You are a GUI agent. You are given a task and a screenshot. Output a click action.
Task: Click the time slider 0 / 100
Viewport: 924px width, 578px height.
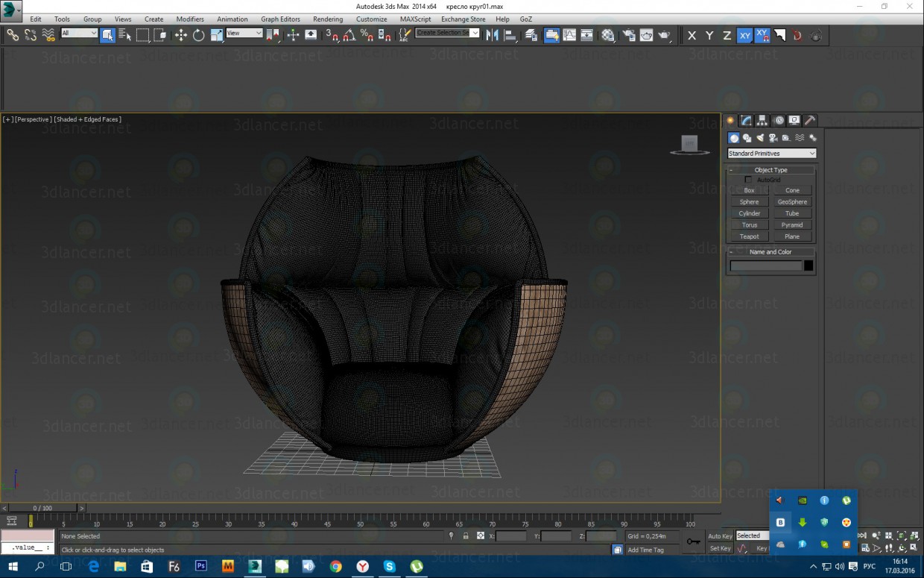44,508
